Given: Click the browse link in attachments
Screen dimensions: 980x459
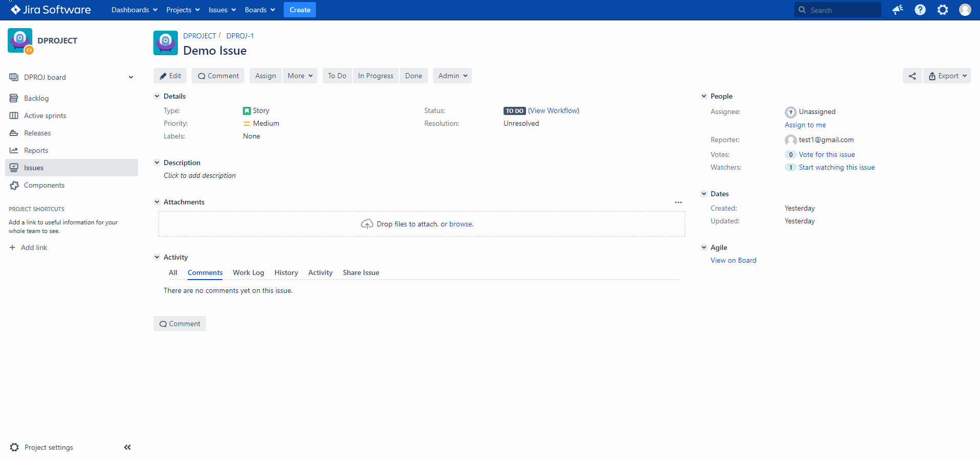Looking at the screenshot, I should click(461, 224).
